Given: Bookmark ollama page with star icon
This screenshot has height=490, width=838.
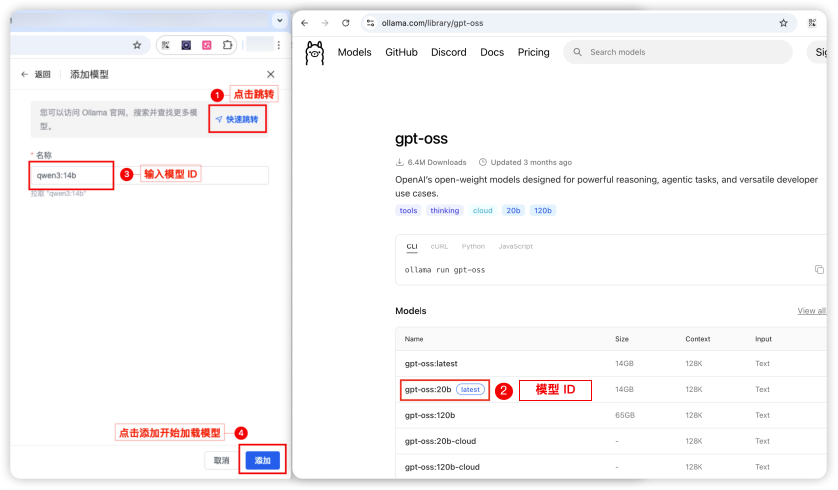Looking at the screenshot, I should 783,23.
